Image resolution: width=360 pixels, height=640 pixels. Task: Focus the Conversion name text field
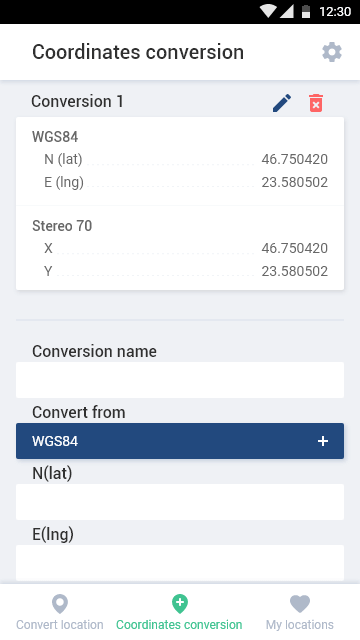tap(180, 380)
